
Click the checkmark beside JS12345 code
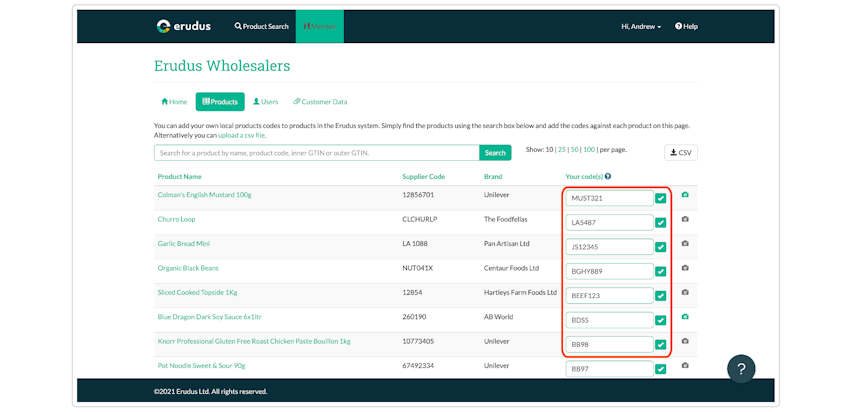661,247
